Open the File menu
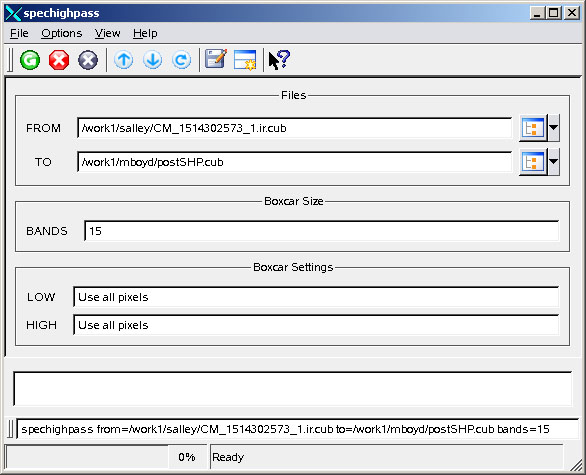 (19, 34)
